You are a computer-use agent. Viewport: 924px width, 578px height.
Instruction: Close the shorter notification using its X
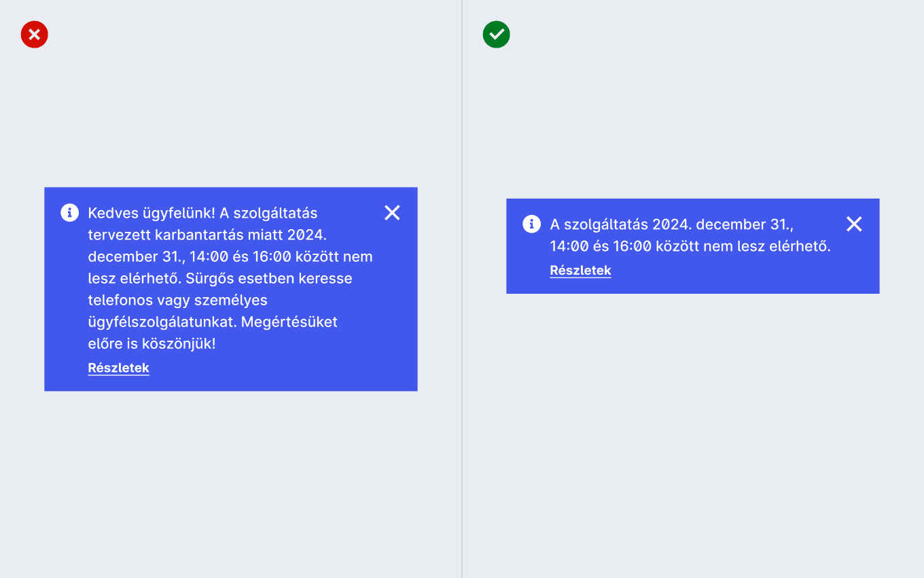[x=854, y=224]
